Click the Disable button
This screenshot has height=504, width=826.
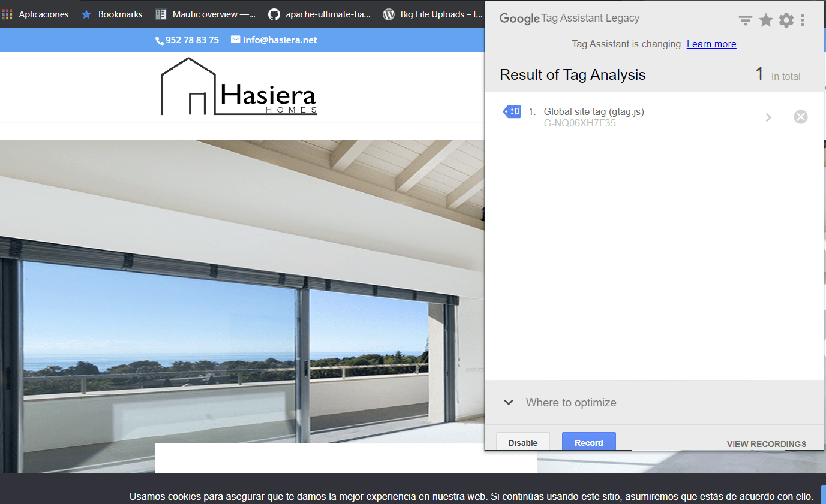(x=523, y=442)
